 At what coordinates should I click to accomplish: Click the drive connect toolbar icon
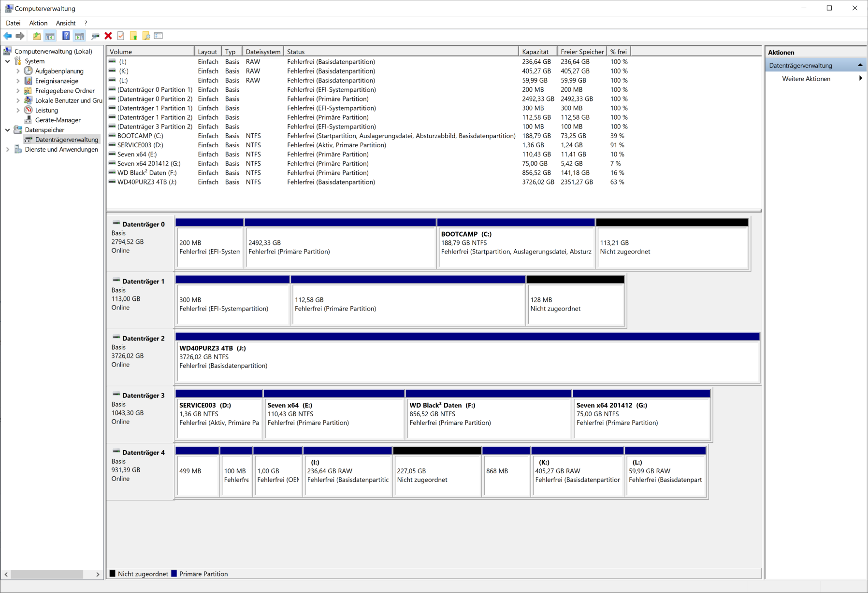pyautogui.click(x=95, y=36)
